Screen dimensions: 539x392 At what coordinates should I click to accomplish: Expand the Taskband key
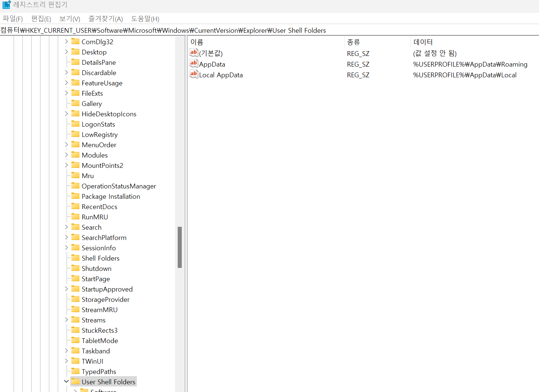(67, 351)
